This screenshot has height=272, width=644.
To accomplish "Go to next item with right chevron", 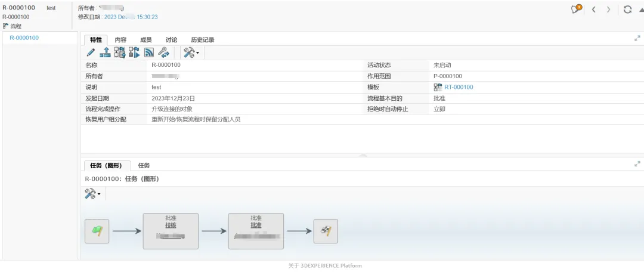I will 608,10.
